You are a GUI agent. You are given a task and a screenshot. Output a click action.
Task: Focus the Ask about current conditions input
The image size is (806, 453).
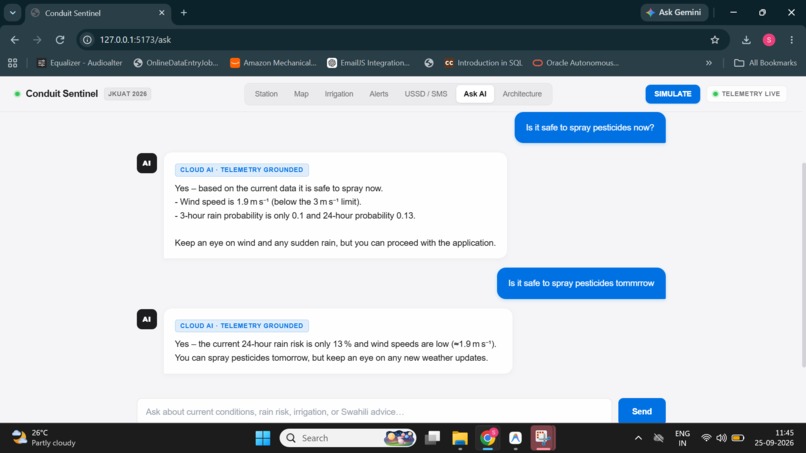374,411
